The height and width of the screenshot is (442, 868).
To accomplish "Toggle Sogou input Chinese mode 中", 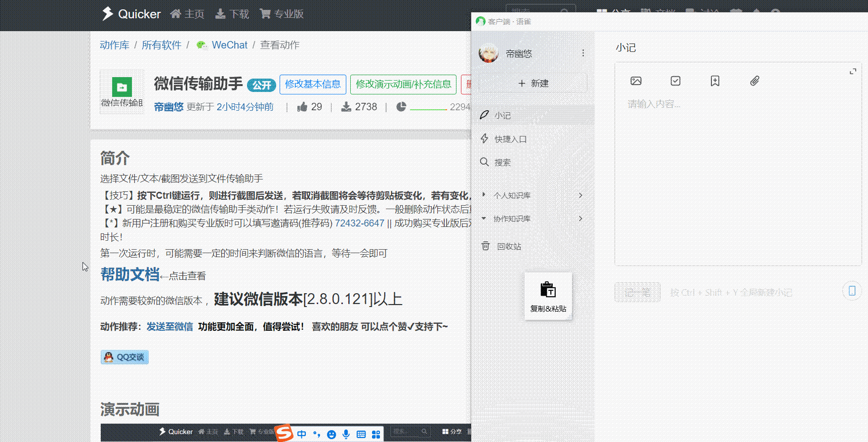I will (302, 434).
